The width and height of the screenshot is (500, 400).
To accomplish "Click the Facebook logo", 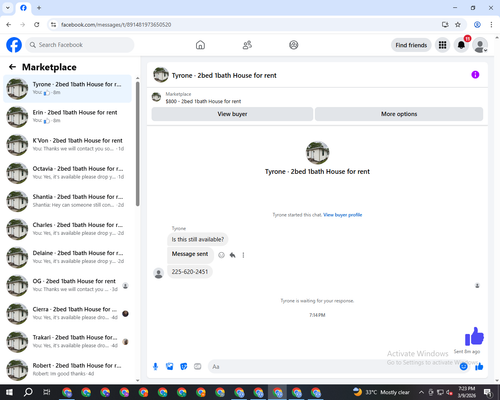I will 14,45.
